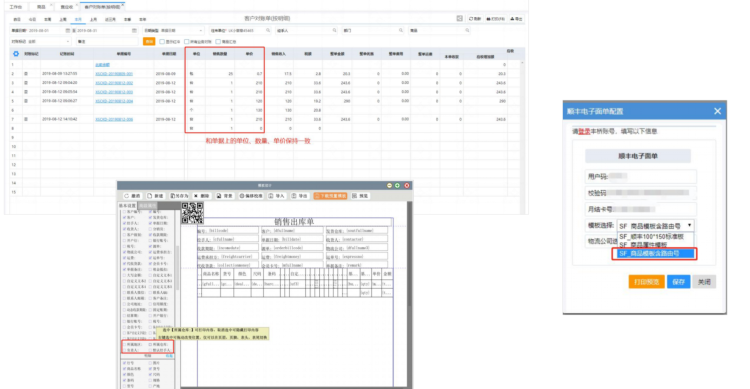This screenshot has width=750, height=389.
Task: Click search icon in 往来单位 field
Action: (x=268, y=30)
